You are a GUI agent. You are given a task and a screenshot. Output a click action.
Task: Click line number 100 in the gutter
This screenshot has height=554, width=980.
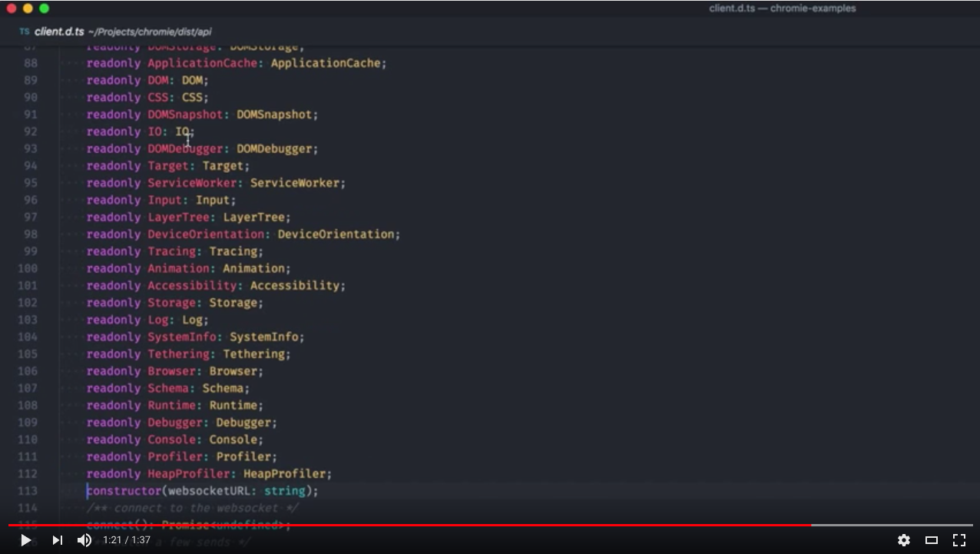pos(27,269)
